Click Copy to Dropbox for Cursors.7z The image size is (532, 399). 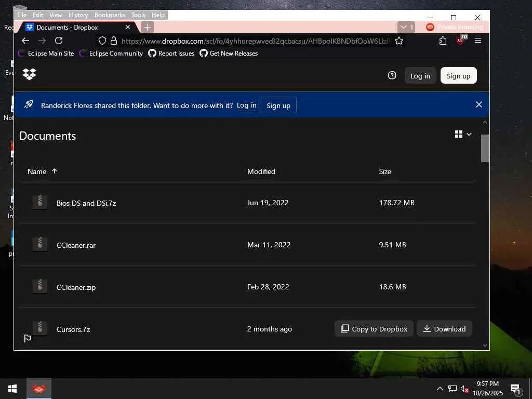pyautogui.click(x=374, y=329)
